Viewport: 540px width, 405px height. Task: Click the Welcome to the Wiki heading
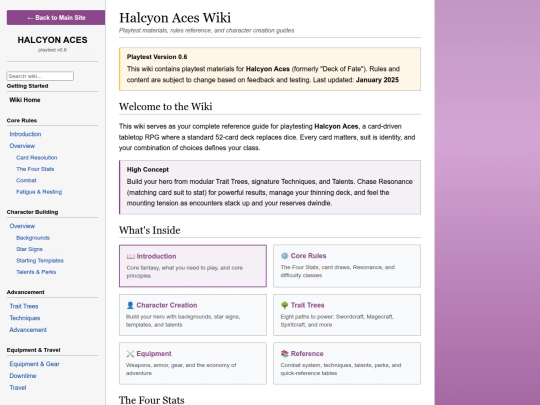[166, 107]
